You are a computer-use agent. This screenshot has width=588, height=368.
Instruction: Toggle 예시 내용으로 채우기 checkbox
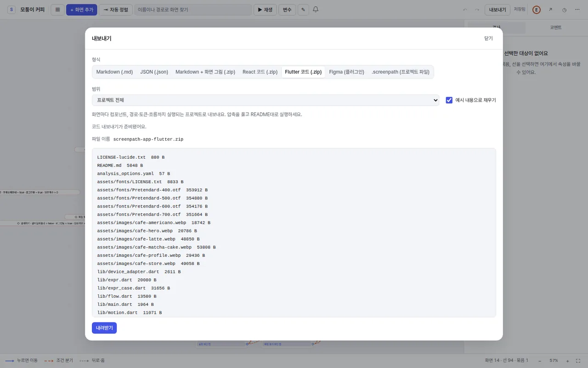[x=449, y=100]
